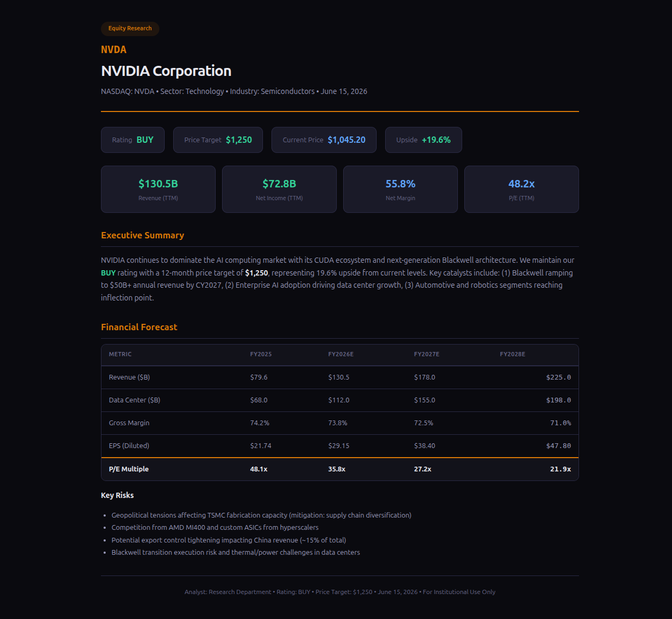
Task: Click the FY2026E column header
Action: pos(341,354)
